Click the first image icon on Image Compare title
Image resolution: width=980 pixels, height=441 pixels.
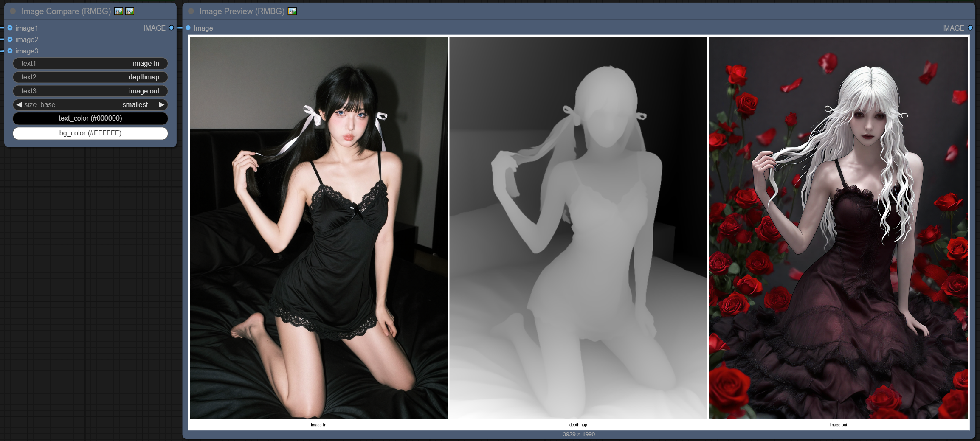pos(118,11)
